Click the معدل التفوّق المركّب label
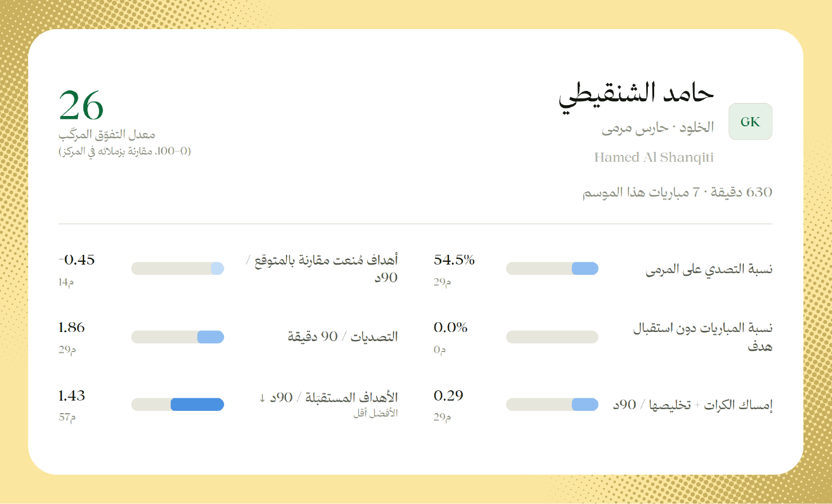The image size is (832, 504). pos(107,135)
